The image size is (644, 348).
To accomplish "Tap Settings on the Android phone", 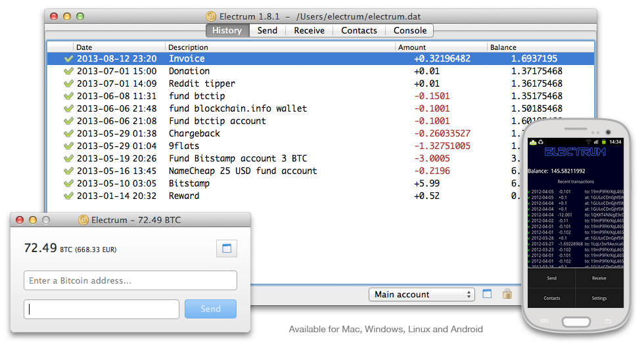I will [599, 298].
